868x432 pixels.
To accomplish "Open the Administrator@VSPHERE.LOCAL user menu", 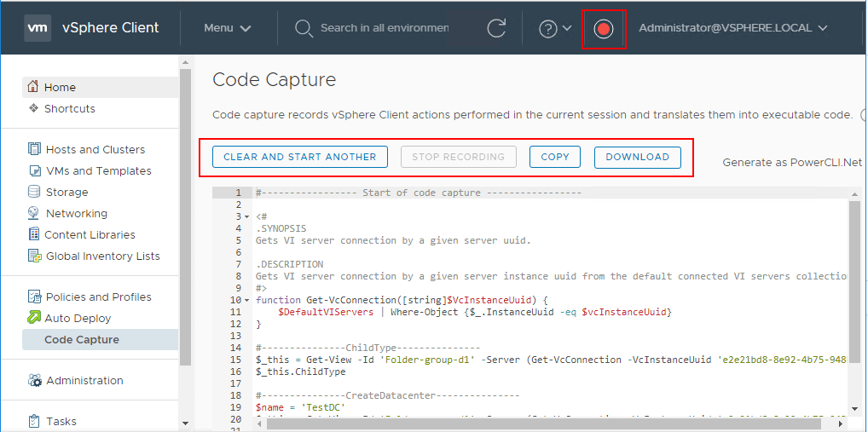I will pos(733,28).
